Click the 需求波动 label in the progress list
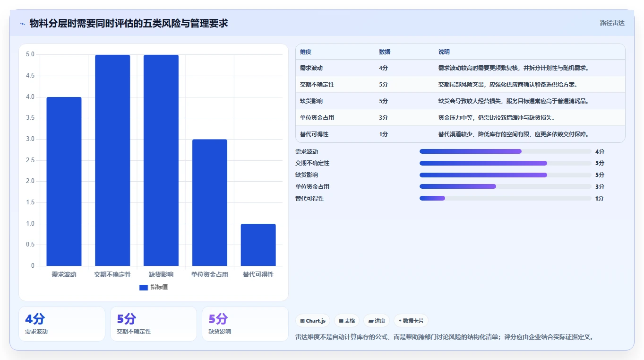Viewport: 644px width, 360px height. [x=307, y=151]
